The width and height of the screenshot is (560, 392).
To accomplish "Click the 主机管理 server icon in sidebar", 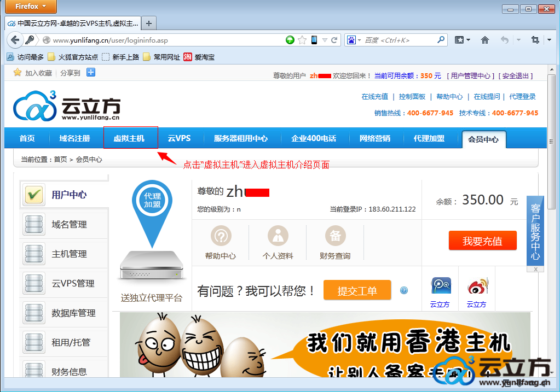I will tap(34, 254).
